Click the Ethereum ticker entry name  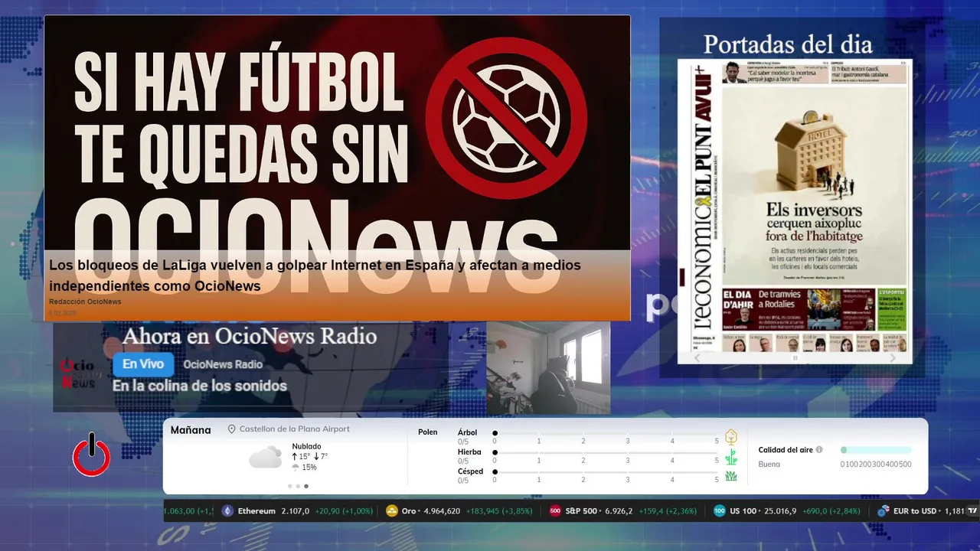[x=256, y=511]
